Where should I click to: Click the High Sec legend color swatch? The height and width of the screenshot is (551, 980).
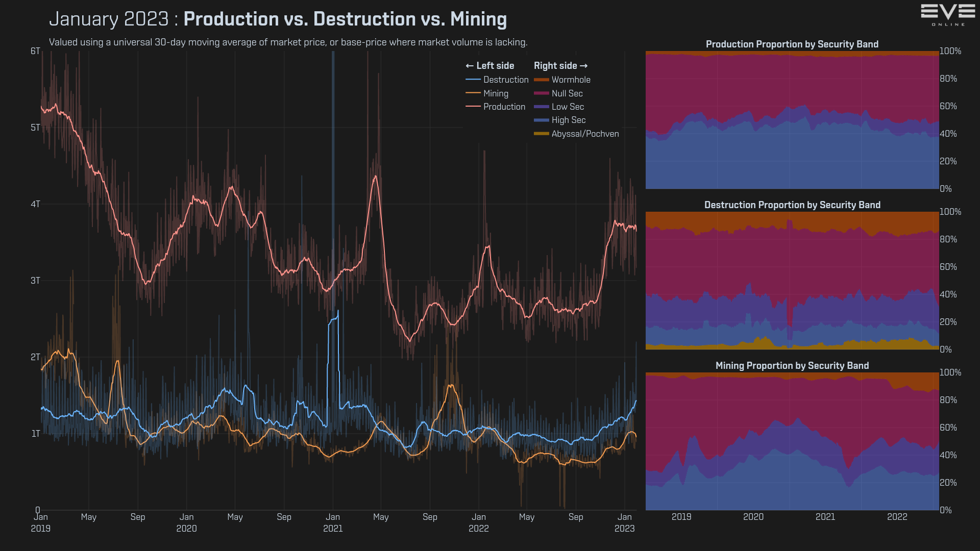pos(542,120)
